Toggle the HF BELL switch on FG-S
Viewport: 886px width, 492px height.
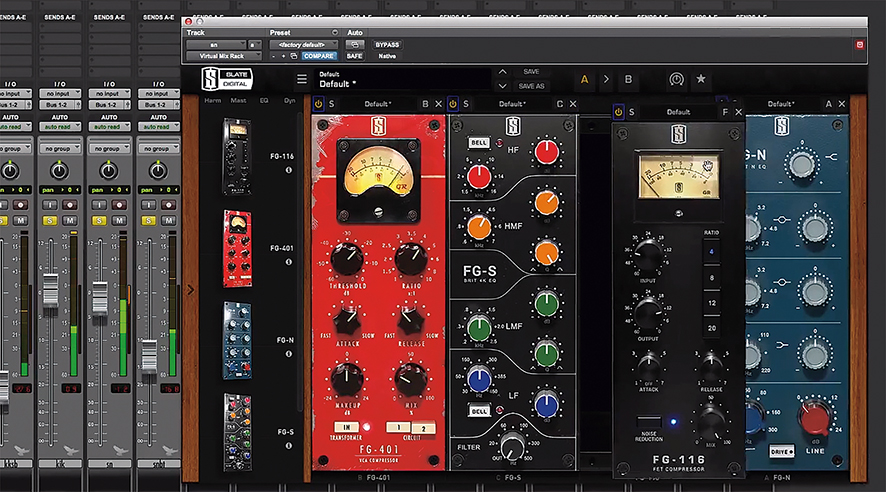click(479, 143)
